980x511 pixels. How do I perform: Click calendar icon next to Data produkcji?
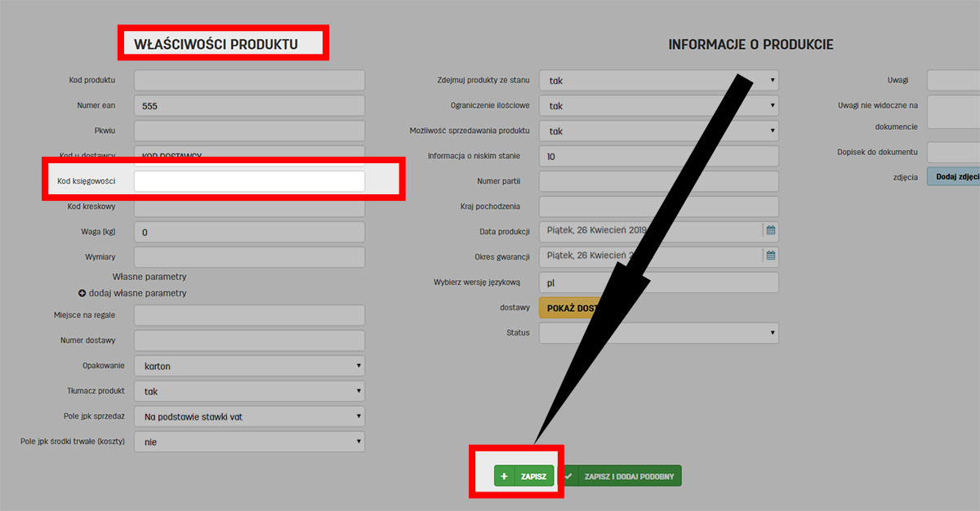click(770, 231)
